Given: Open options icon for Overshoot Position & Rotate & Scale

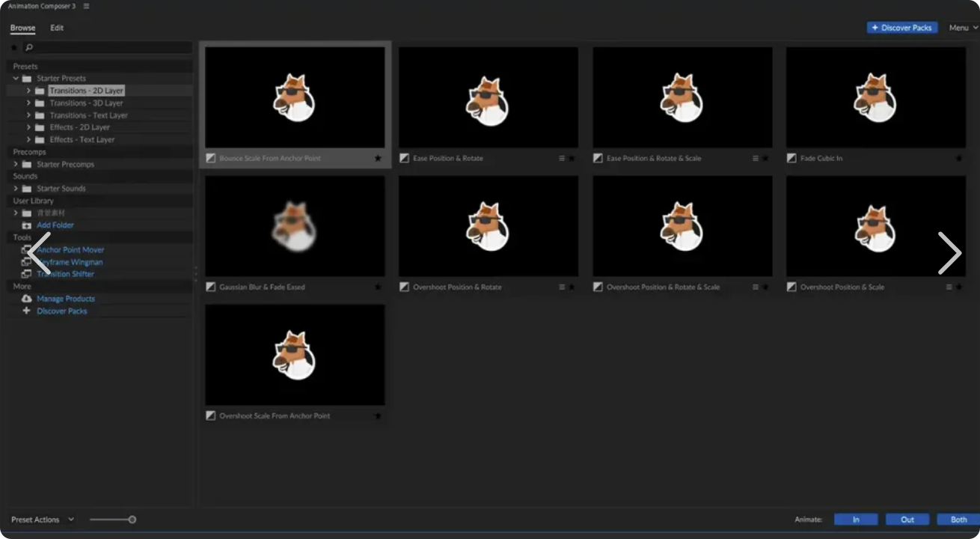Looking at the screenshot, I should click(756, 287).
